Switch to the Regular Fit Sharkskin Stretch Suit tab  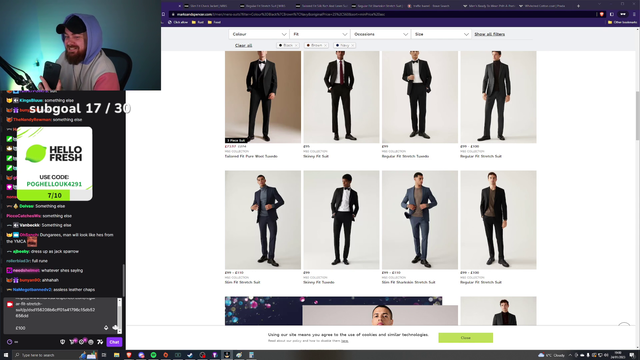tap(378, 6)
